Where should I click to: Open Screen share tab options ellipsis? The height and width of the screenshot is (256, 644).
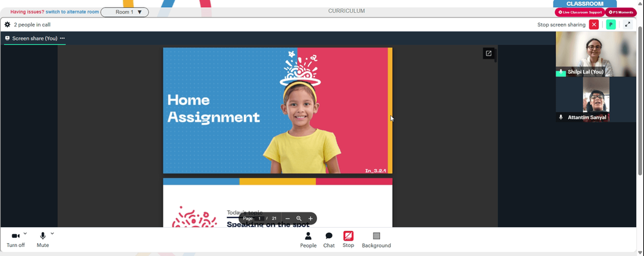point(62,38)
